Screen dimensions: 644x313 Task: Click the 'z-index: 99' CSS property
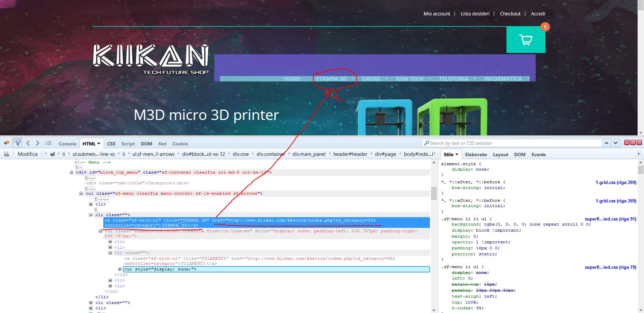pos(468,308)
